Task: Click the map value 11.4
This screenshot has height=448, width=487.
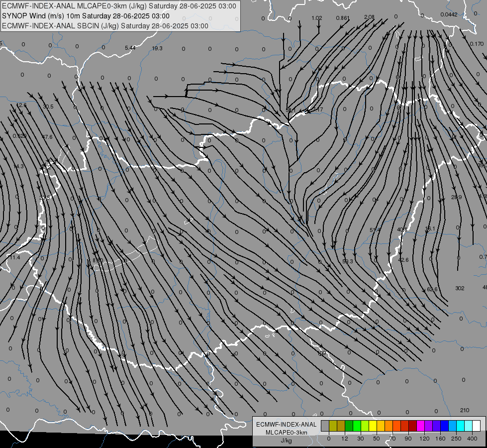Action: tap(15, 257)
